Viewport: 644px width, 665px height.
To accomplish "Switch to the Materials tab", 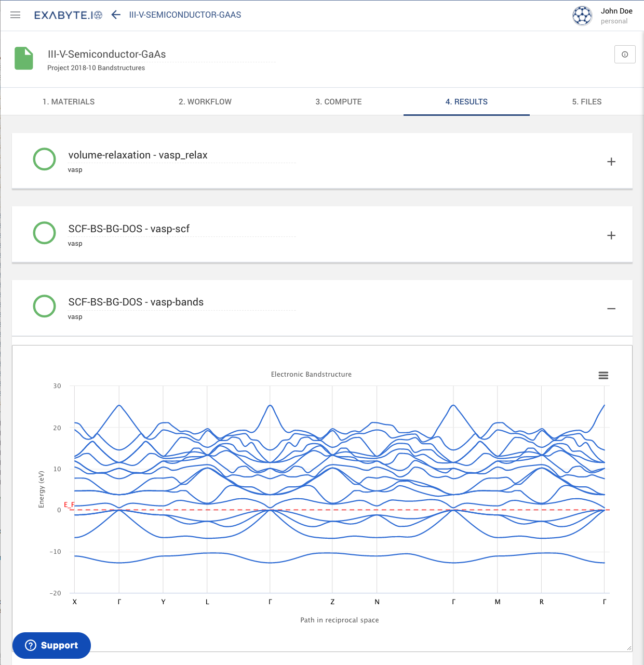I will click(69, 102).
